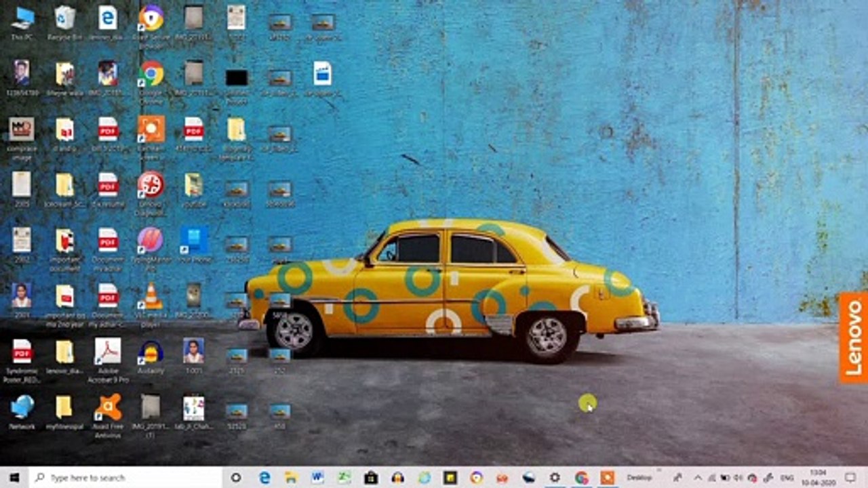Select the Audacity desktop shortcut
Image resolution: width=868 pixels, height=488 pixels.
pos(151,357)
